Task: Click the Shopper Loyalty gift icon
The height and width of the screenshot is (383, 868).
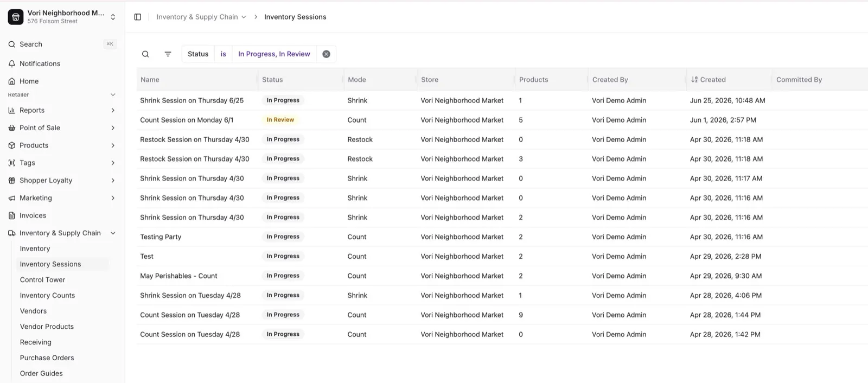Action: pos(12,180)
